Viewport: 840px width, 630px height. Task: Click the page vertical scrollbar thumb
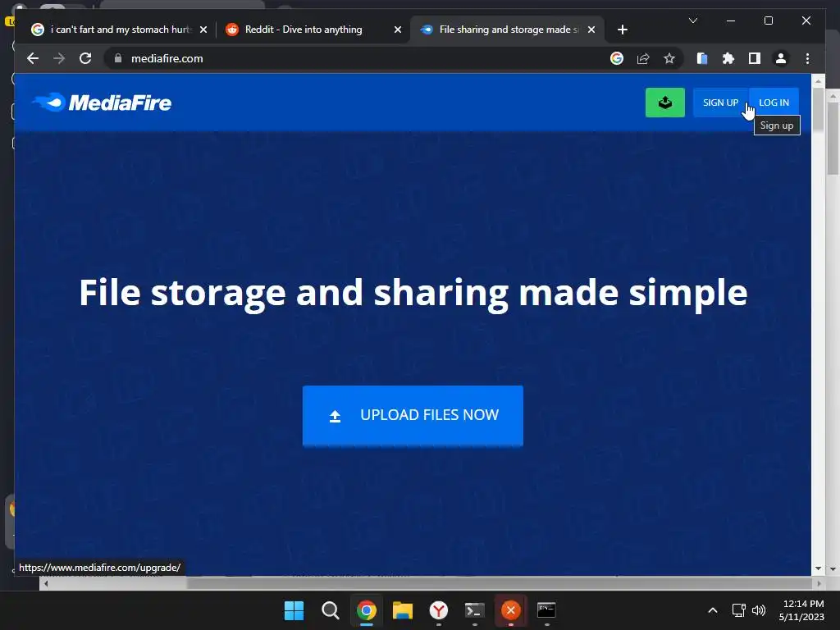click(x=818, y=109)
